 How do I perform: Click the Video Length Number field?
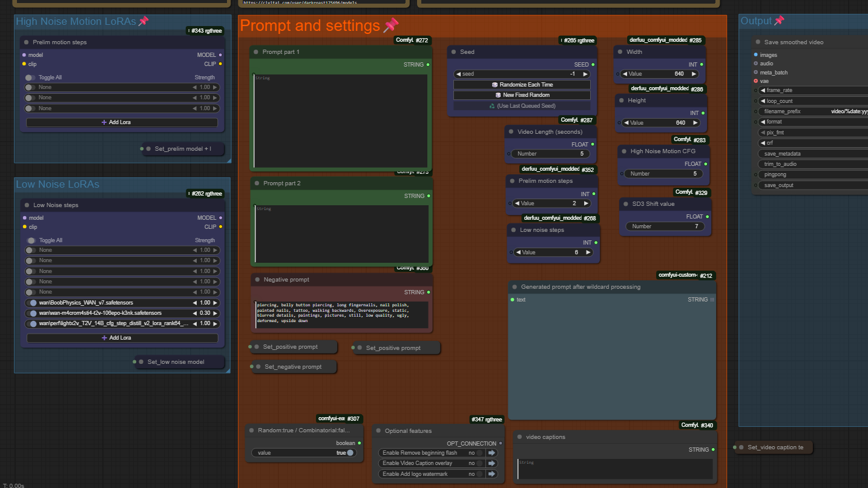click(x=550, y=154)
